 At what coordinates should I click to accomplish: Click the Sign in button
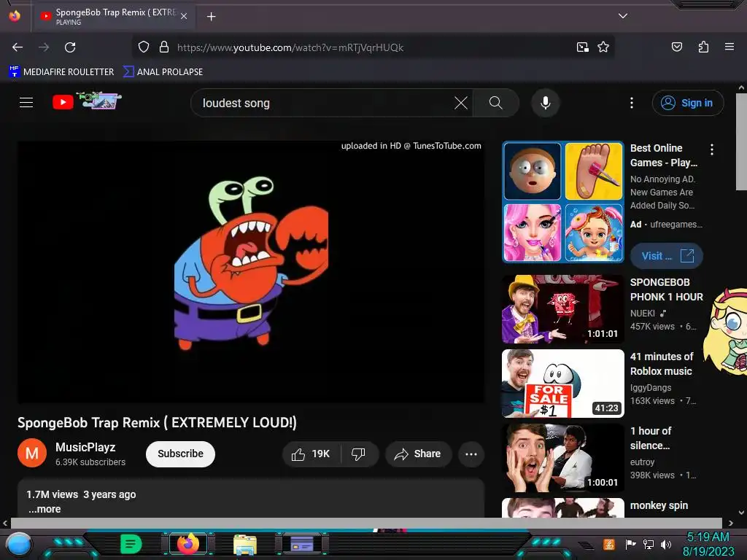click(x=687, y=103)
